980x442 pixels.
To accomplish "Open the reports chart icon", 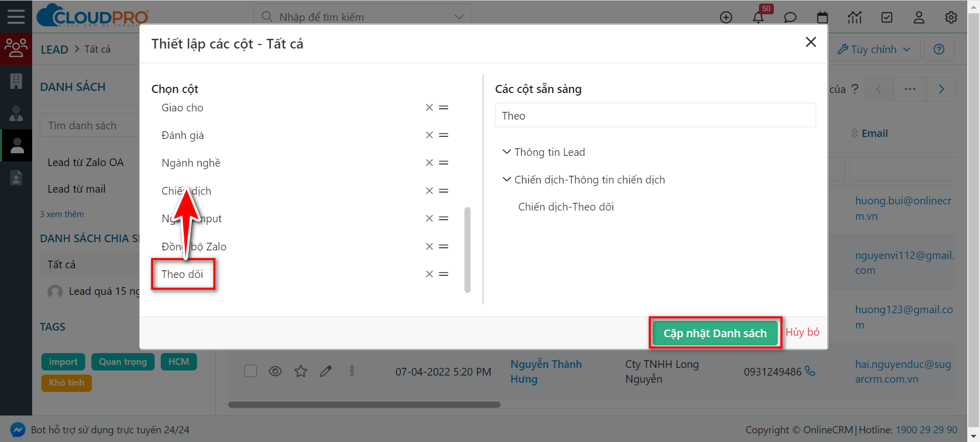I will [x=854, y=17].
